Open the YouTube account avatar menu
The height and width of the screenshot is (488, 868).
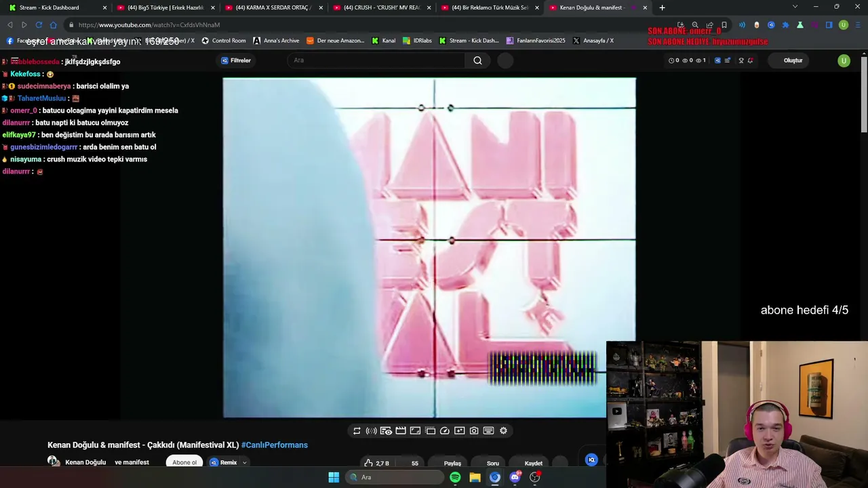(844, 60)
